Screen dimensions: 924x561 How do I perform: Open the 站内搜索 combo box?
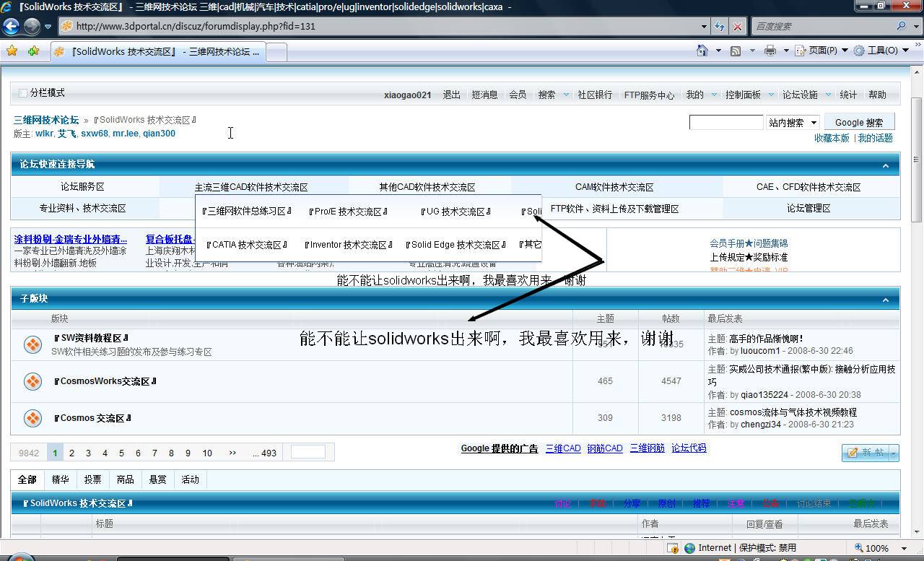pos(793,123)
